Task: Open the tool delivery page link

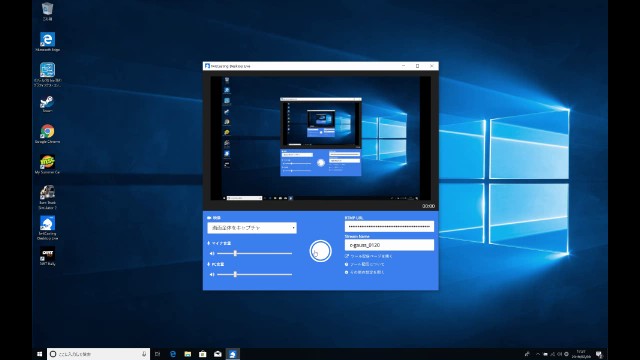Action: (369, 256)
